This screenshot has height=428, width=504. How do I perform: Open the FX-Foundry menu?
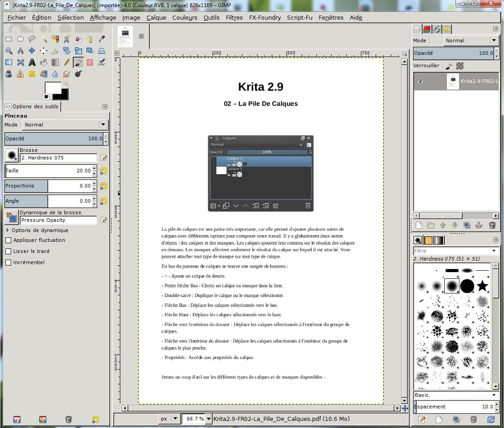coord(265,17)
